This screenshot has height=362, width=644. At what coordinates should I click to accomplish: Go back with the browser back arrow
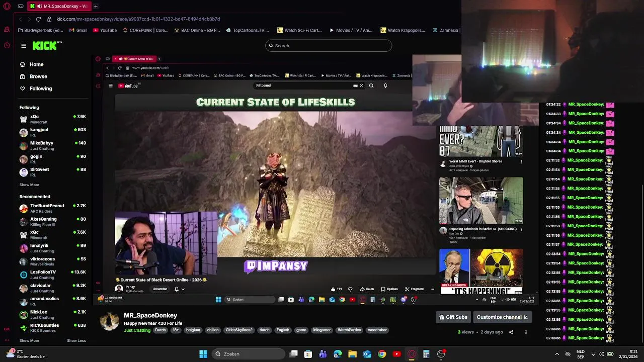click(x=20, y=19)
